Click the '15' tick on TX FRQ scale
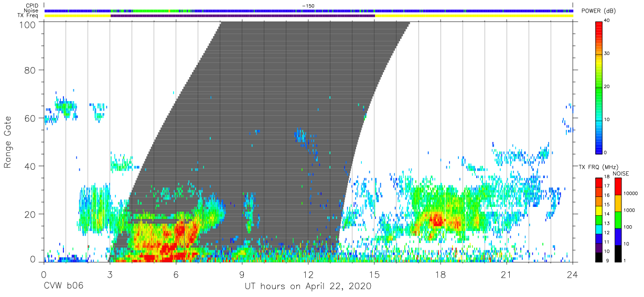 [607, 204]
